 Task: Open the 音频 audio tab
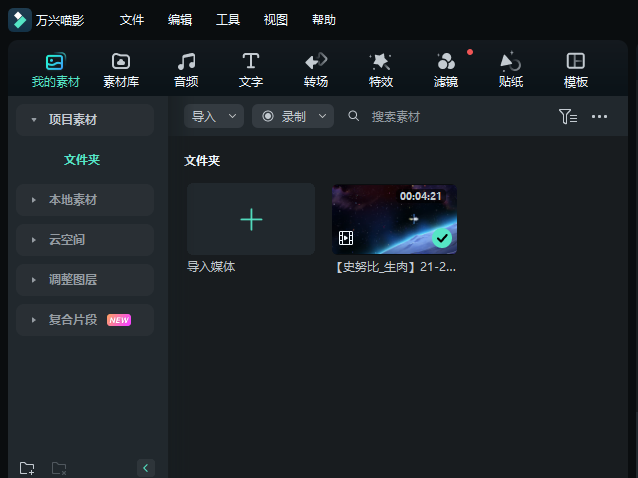point(186,70)
